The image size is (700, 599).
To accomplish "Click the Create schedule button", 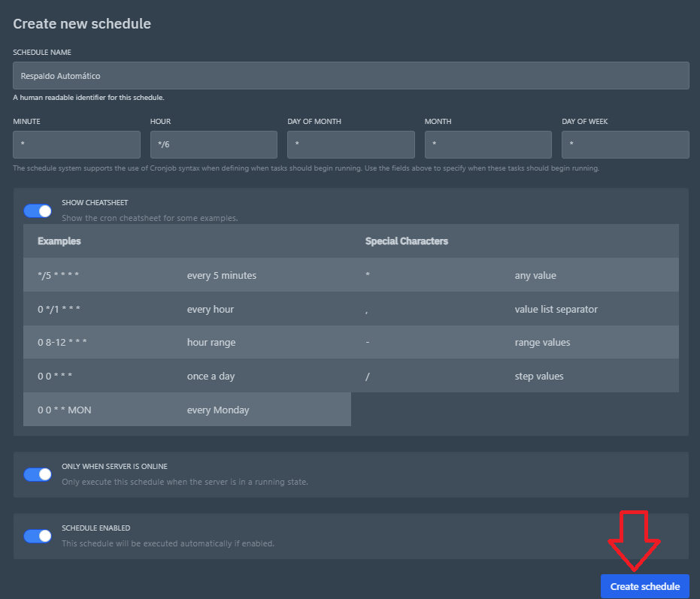I will pos(644,586).
